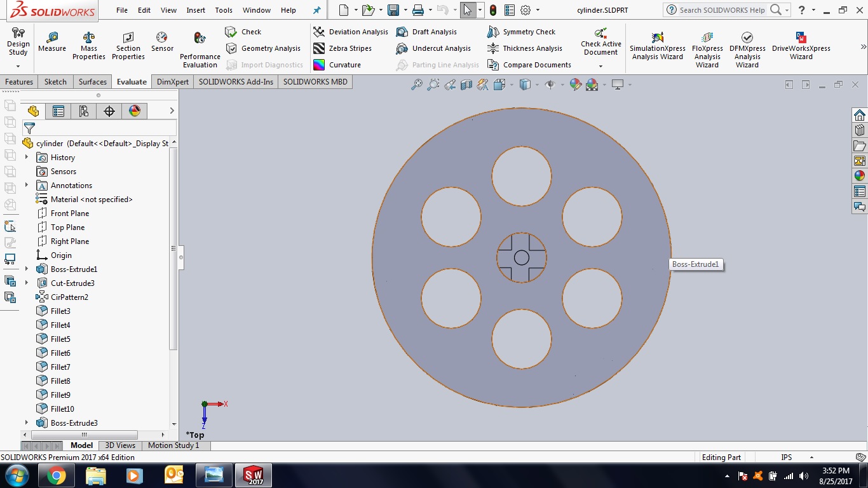Open Windows Start menu
The image size is (868, 488).
17,475
